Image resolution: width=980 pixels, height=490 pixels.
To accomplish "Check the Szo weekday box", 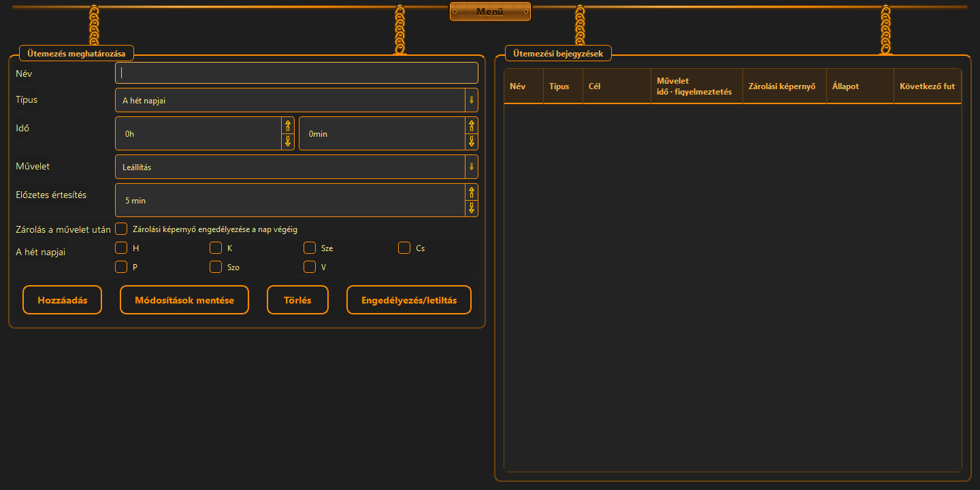I will click(216, 267).
